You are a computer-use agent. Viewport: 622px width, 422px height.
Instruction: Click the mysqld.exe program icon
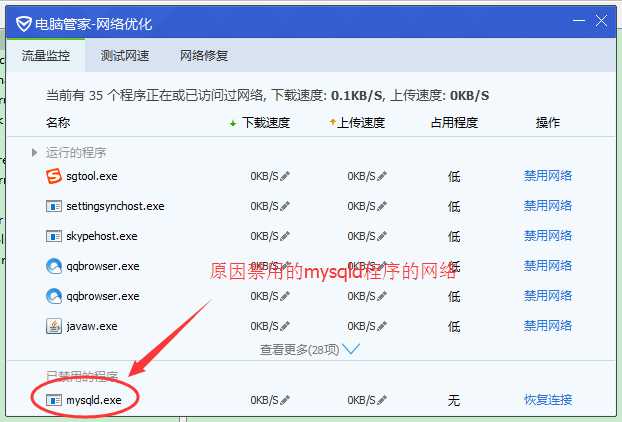pyautogui.click(x=54, y=400)
